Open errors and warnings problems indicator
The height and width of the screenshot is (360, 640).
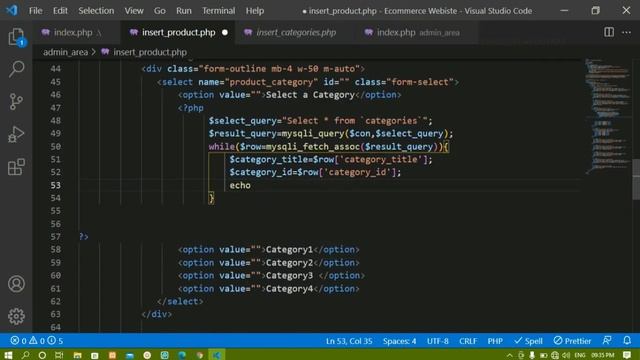pos(37,340)
